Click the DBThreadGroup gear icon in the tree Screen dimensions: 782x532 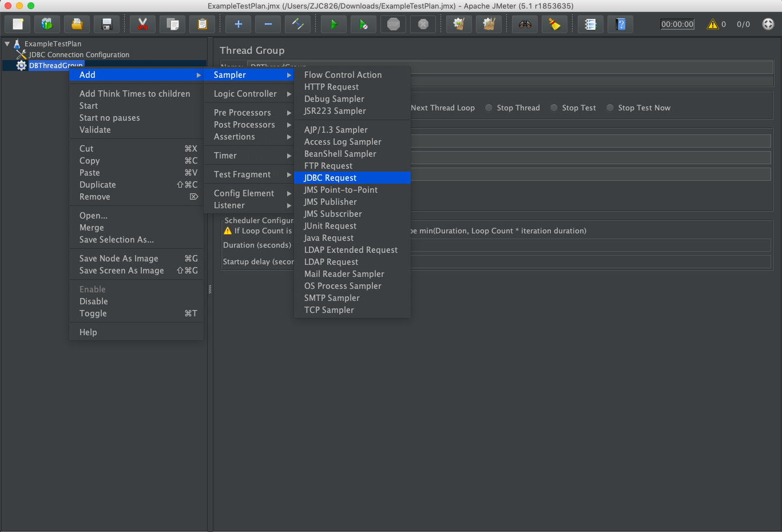[21, 65]
